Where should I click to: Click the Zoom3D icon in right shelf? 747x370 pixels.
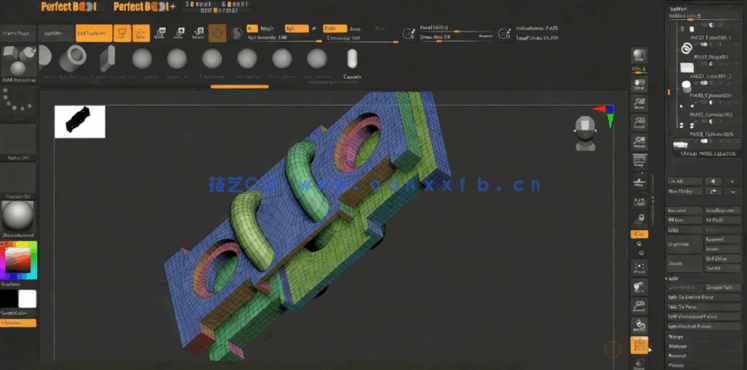tap(639, 307)
